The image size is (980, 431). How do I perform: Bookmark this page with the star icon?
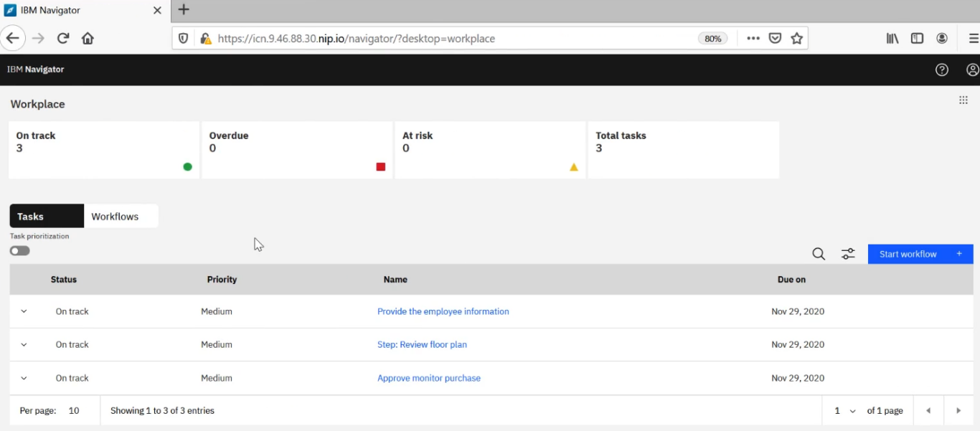pyautogui.click(x=796, y=39)
